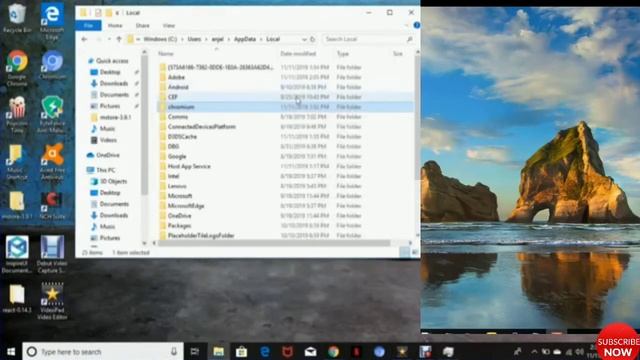This screenshot has width=640, height=360.
Task: Select the Adobe folder row
Action: click(285, 77)
